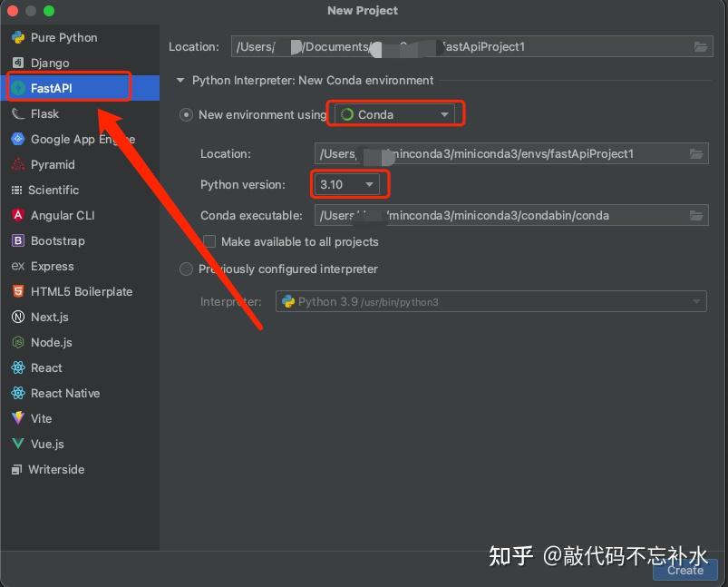
Task: Click Python logo in Interpreter field
Action: pyautogui.click(x=288, y=301)
